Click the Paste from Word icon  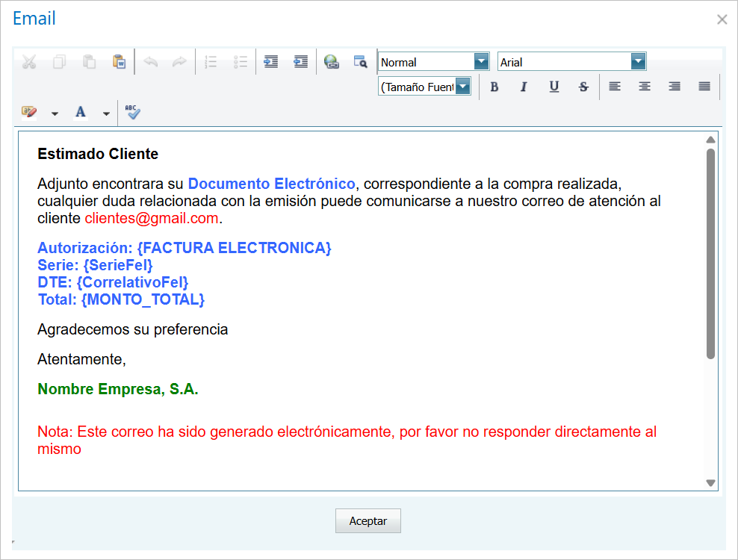tap(120, 61)
